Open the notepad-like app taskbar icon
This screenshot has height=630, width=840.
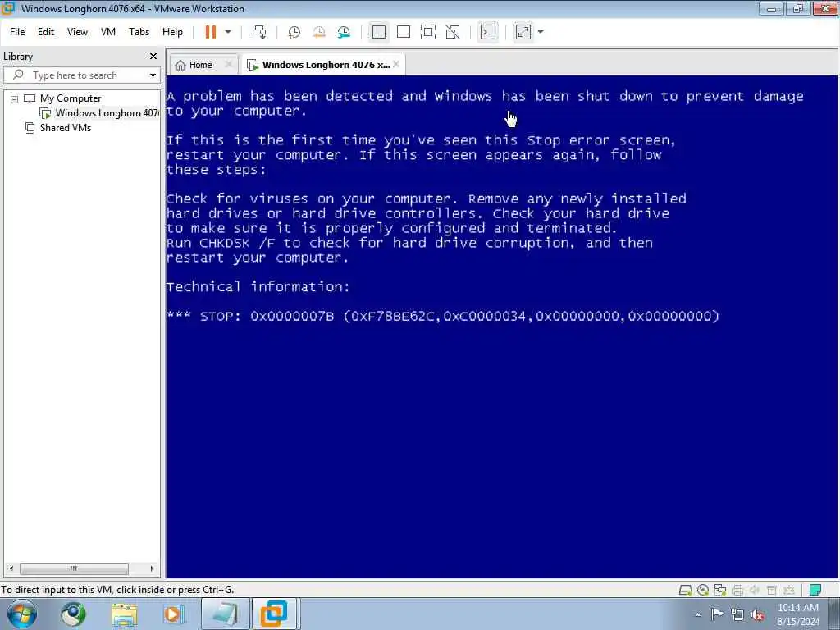click(225, 614)
